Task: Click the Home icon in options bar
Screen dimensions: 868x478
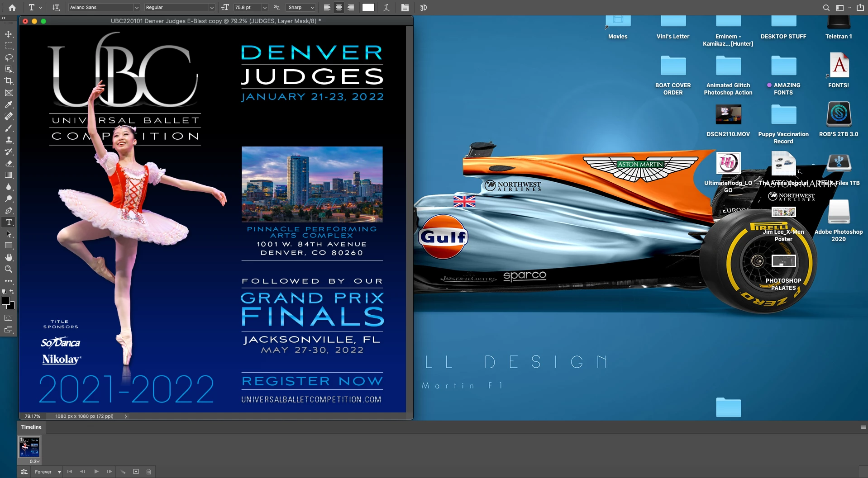Action: 12,8
